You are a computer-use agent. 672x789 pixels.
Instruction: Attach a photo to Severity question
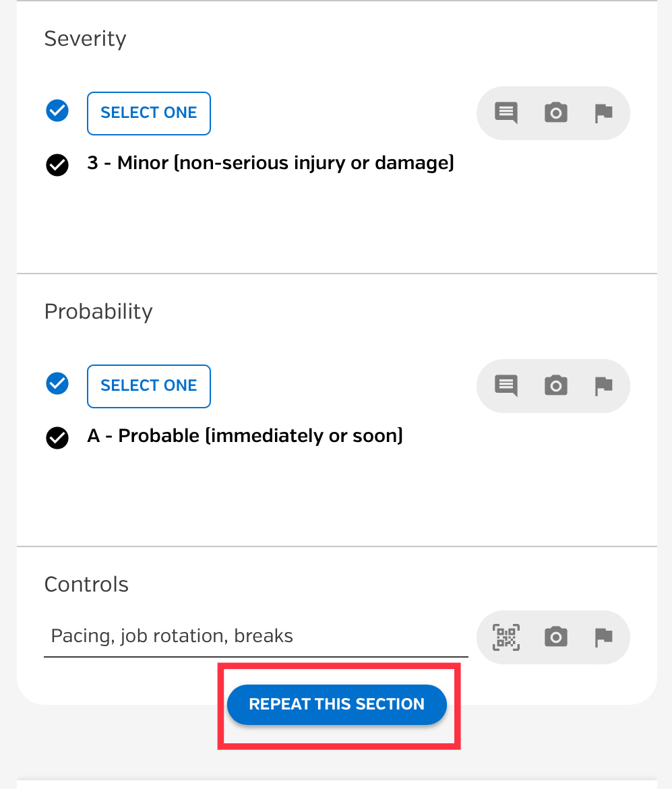[555, 113]
